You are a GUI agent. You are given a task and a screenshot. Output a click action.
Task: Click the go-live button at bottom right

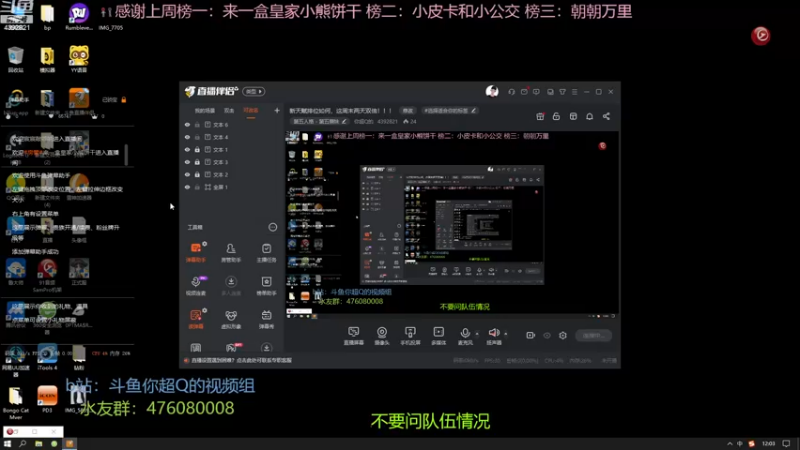(x=594, y=335)
